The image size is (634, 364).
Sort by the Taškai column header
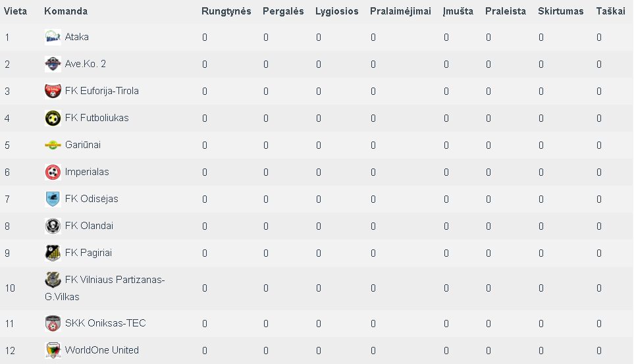tap(610, 11)
